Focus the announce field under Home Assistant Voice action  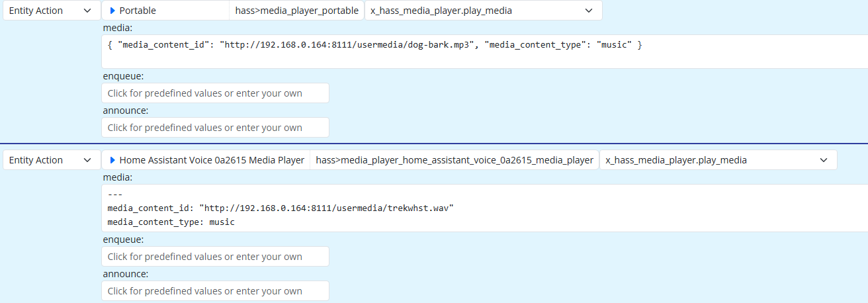point(215,291)
